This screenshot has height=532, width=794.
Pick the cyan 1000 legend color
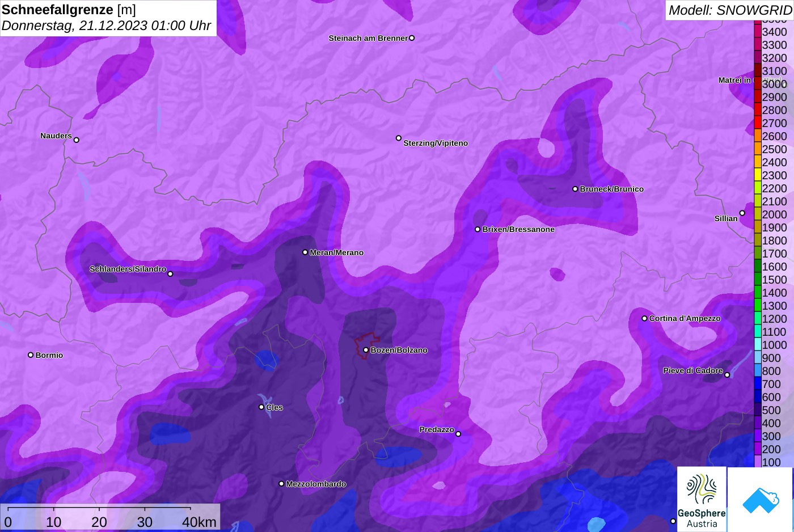point(758,344)
